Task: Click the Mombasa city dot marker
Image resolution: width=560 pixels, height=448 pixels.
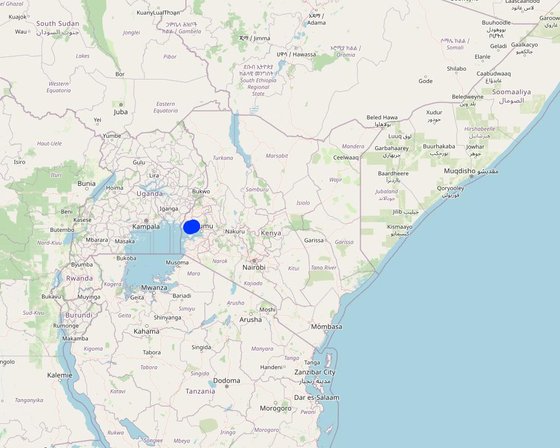Action: pyautogui.click(x=326, y=332)
